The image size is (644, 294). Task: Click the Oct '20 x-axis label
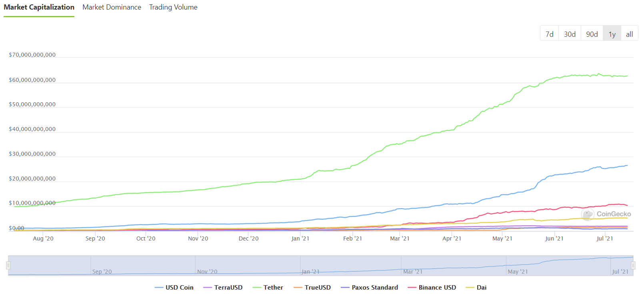click(x=146, y=238)
